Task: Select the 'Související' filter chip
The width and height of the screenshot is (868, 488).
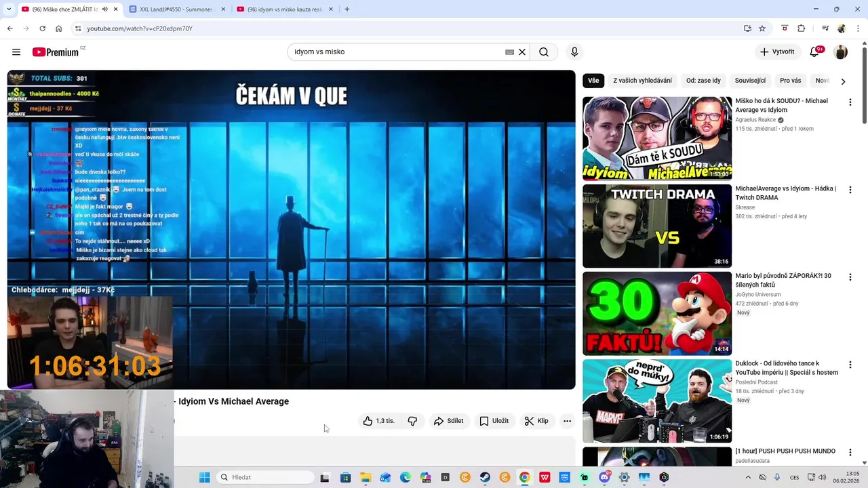Action: click(750, 81)
